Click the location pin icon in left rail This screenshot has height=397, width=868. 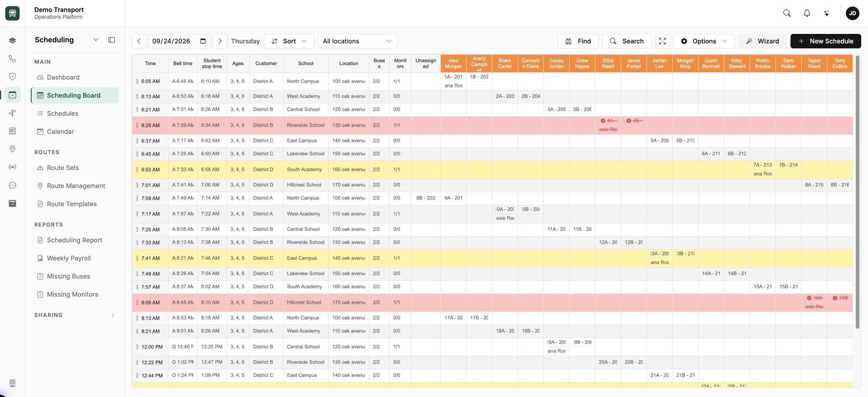[x=12, y=149]
